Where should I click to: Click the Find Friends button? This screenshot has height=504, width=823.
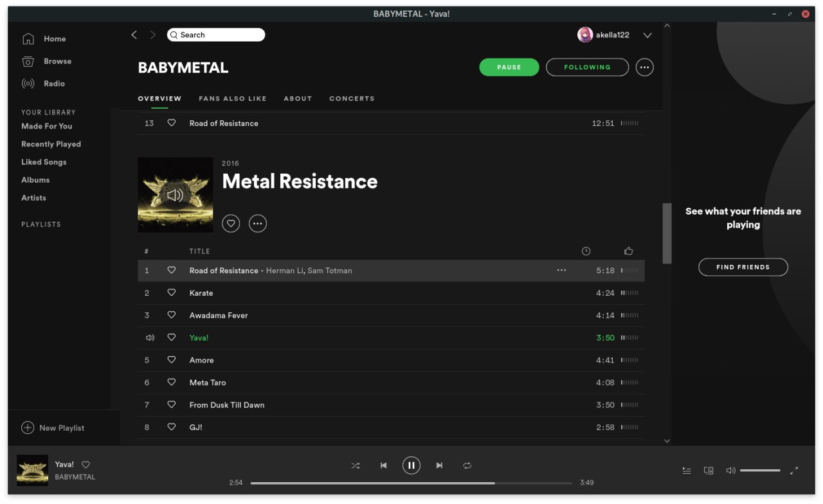(x=743, y=267)
